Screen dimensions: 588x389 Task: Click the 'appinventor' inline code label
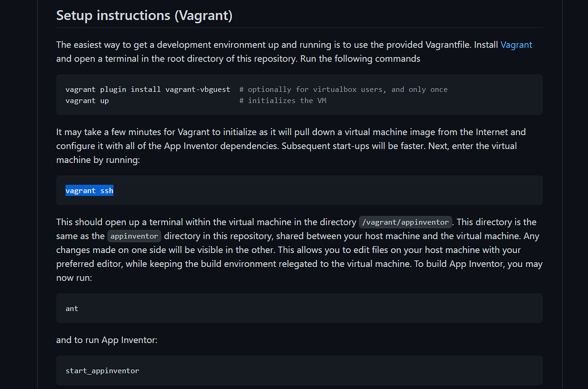tap(134, 236)
